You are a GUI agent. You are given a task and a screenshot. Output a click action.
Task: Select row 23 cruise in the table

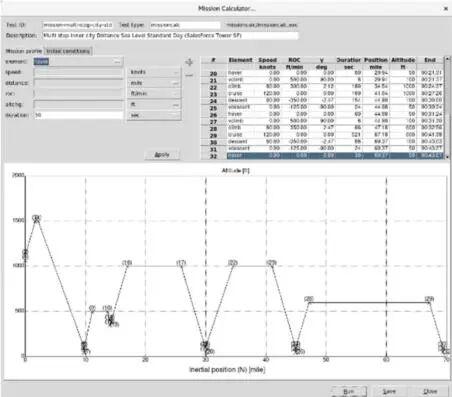(x=322, y=94)
